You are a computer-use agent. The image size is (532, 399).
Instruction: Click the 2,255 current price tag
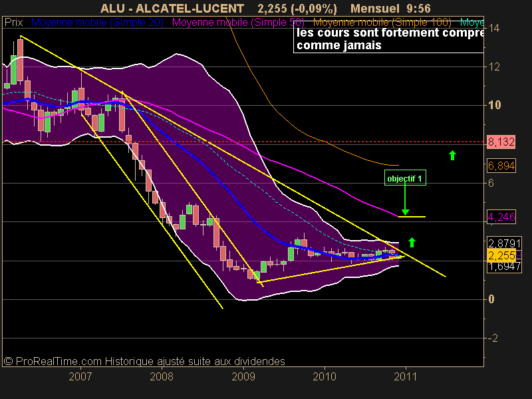pyautogui.click(x=501, y=255)
